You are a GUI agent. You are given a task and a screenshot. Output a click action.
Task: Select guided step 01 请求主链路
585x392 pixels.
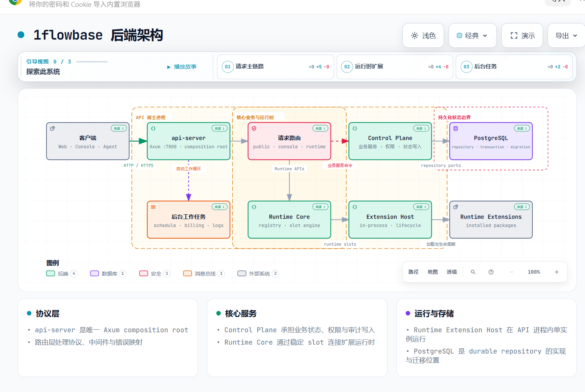click(275, 67)
